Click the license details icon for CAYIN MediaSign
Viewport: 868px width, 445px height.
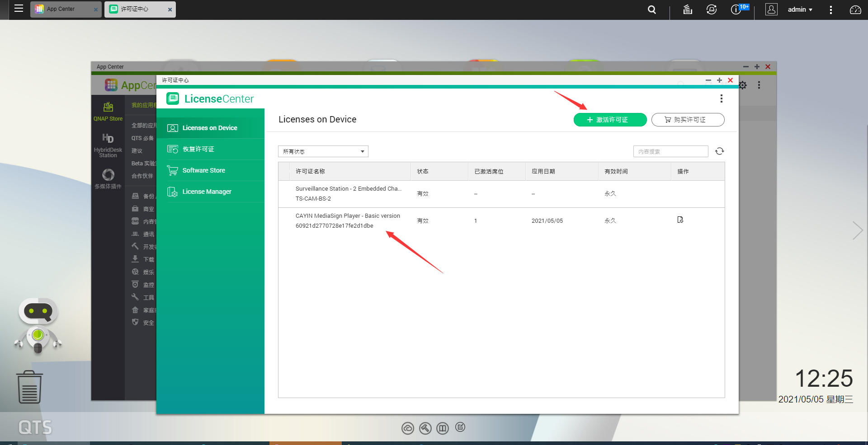click(680, 220)
